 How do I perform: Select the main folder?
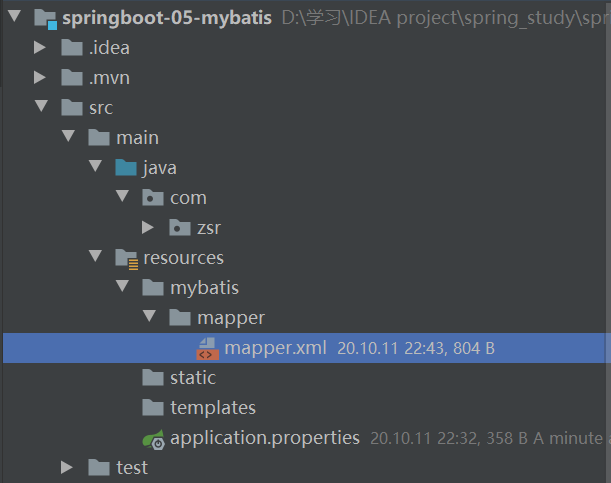click(x=137, y=138)
